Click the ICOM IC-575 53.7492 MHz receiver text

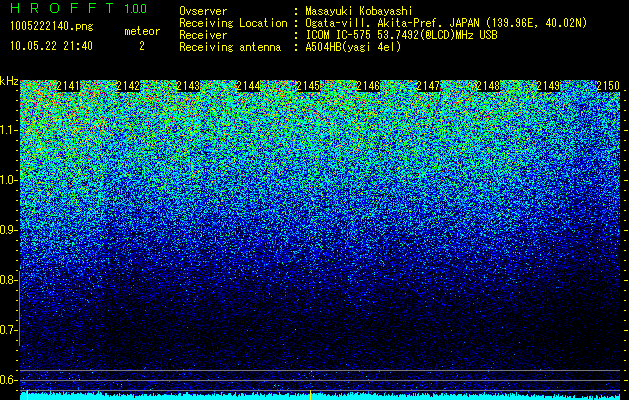(401, 35)
